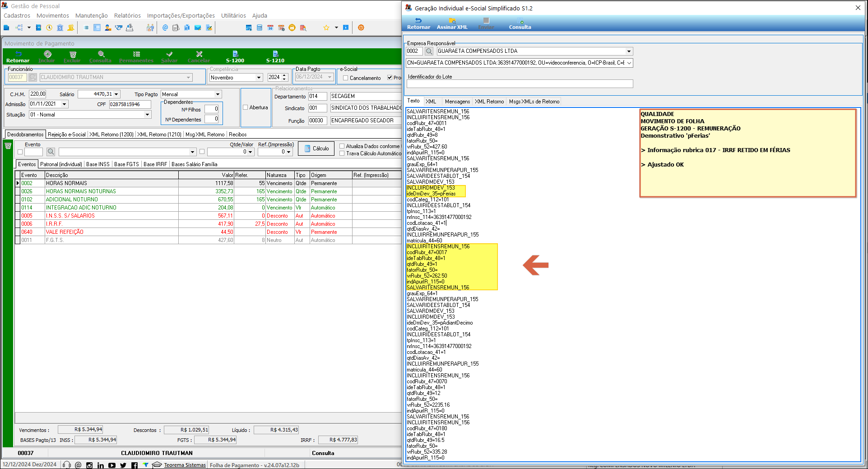Open the Teorema Sistemas link
This screenshot has height=469, width=868.
(185, 465)
